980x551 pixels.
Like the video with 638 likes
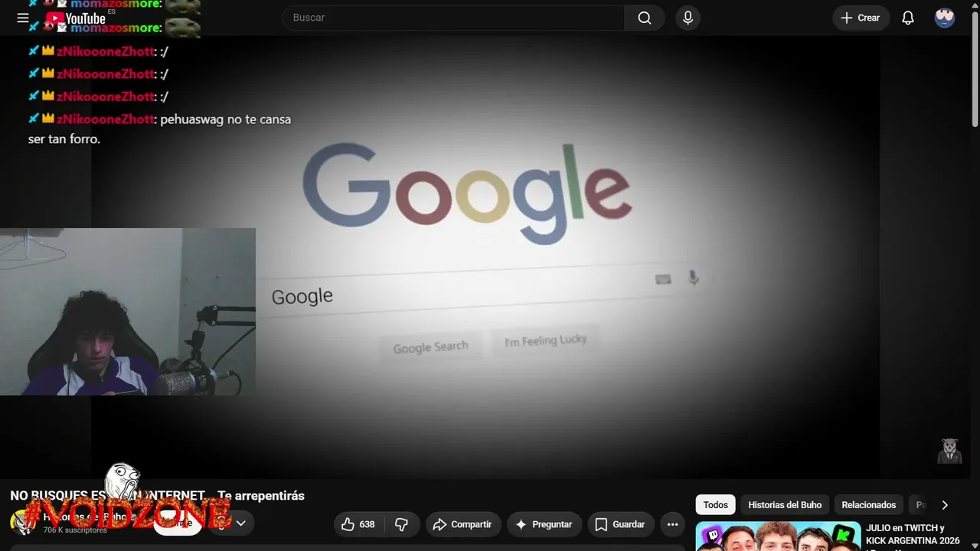coord(358,524)
